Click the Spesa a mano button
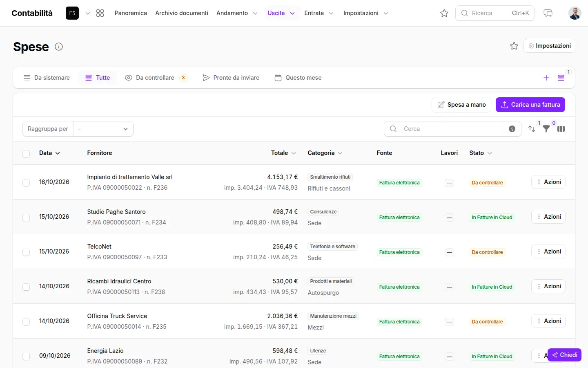Image resolution: width=588 pixels, height=368 pixels. (x=461, y=105)
